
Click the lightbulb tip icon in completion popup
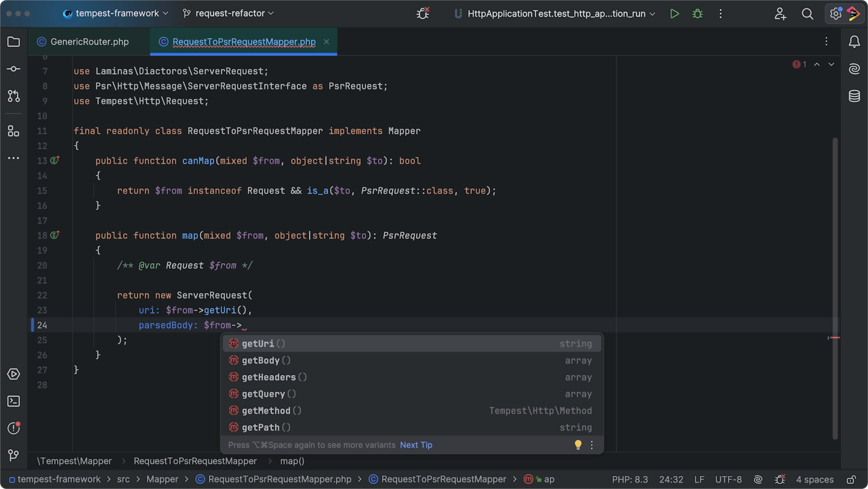tap(578, 445)
